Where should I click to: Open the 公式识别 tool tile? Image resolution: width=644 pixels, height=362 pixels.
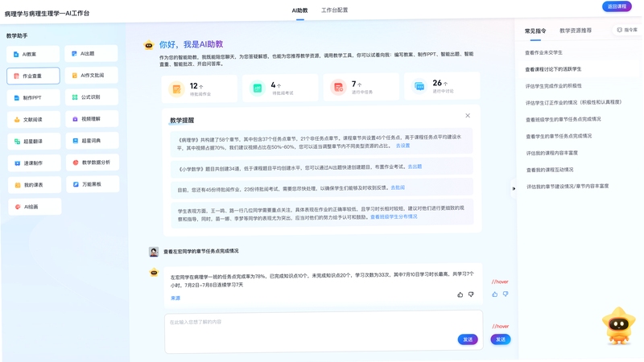click(x=92, y=97)
